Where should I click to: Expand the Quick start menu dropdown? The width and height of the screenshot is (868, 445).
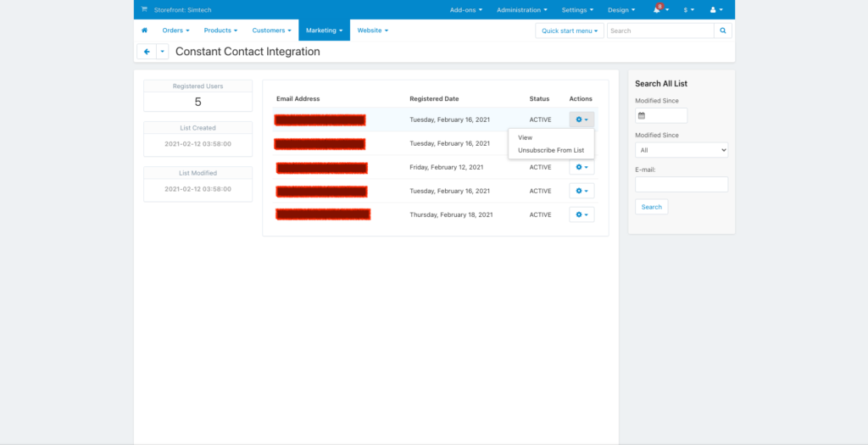[x=570, y=31]
